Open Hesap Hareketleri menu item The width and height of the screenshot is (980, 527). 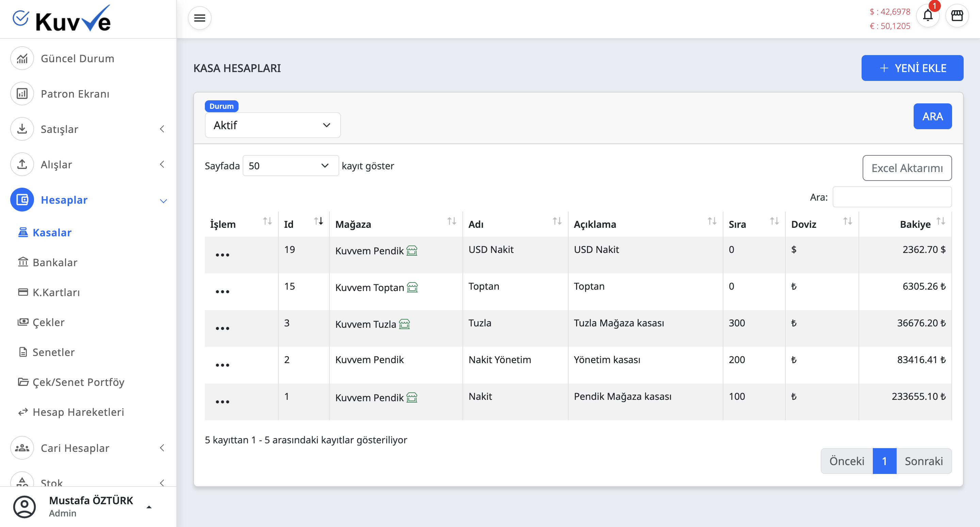[78, 412]
